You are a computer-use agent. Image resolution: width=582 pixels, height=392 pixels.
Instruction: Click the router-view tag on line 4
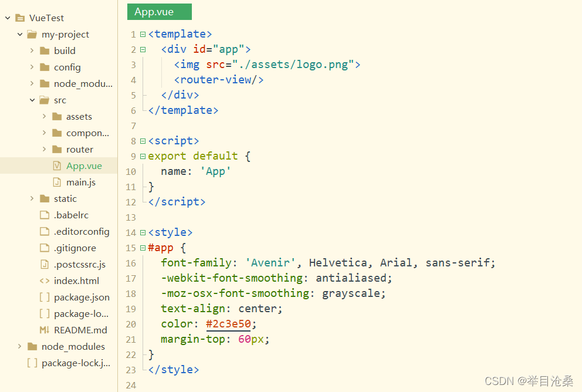219,80
